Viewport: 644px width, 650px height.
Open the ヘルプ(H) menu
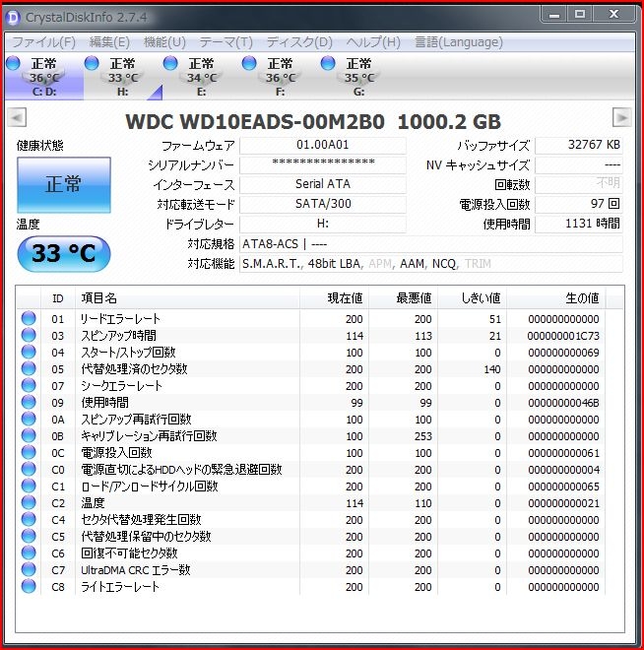click(373, 42)
